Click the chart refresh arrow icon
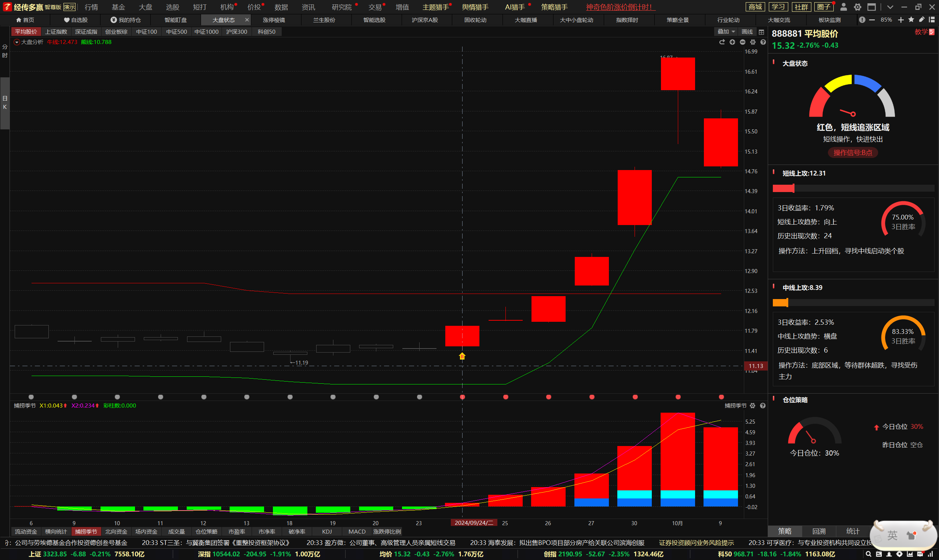Image resolution: width=939 pixels, height=560 pixels. (x=722, y=42)
